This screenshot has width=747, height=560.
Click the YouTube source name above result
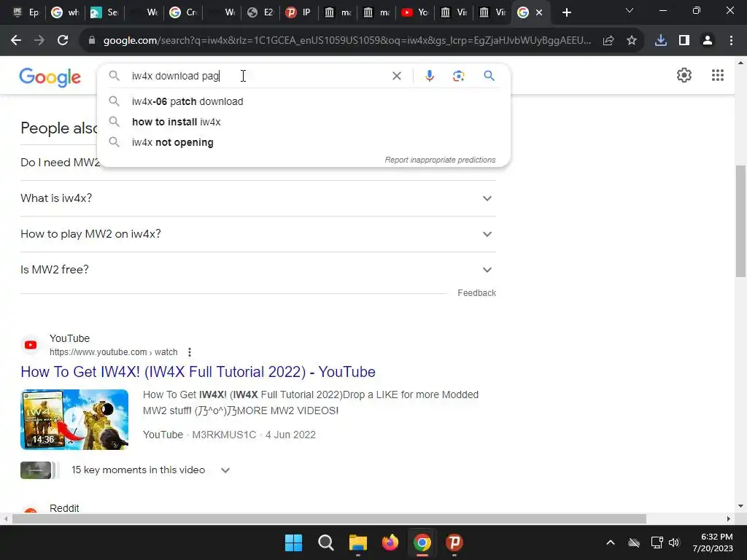click(69, 338)
